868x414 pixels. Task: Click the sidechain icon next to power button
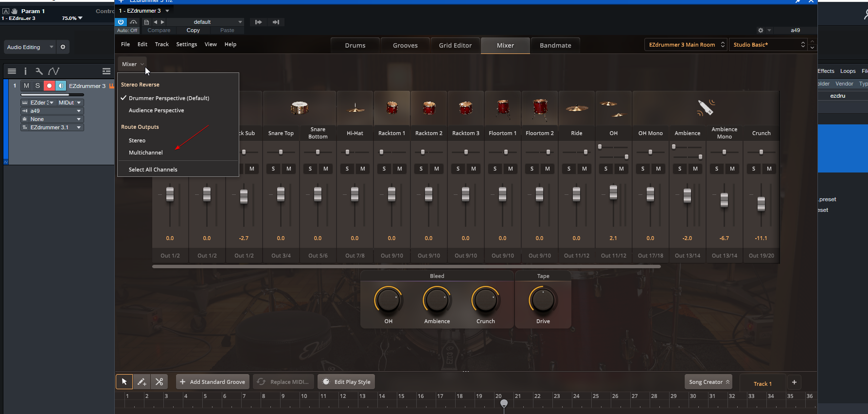click(x=133, y=22)
